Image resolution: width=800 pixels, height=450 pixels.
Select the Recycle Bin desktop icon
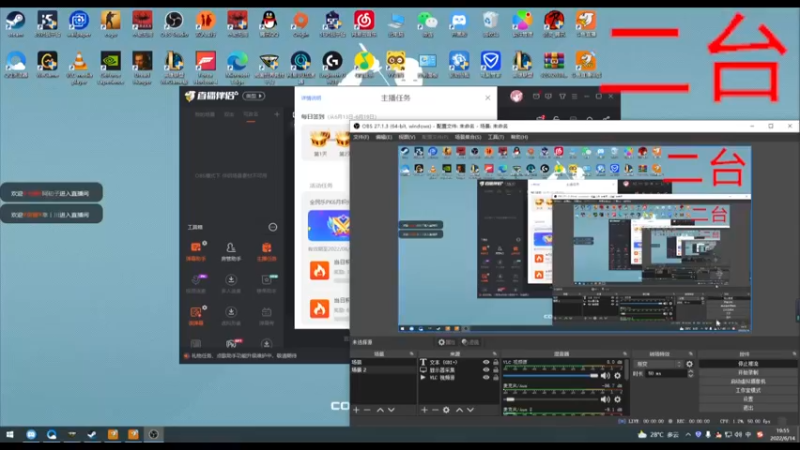pyautogui.click(x=491, y=24)
